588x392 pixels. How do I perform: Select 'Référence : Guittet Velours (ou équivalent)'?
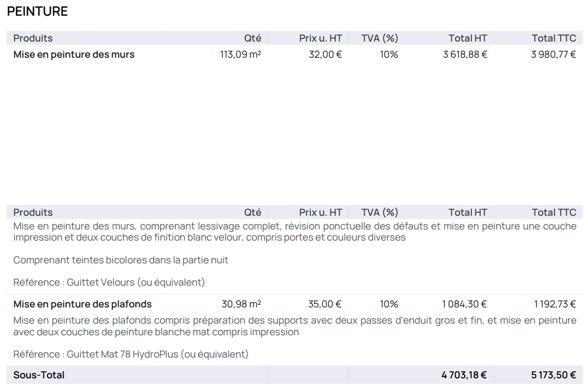tap(109, 282)
